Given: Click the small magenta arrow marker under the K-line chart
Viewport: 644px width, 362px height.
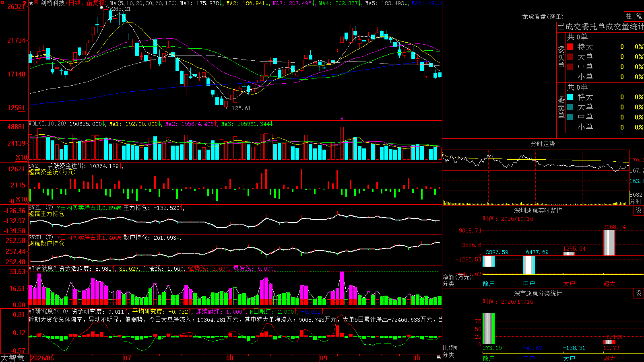Looking at the screenshot, I should tap(342, 119).
